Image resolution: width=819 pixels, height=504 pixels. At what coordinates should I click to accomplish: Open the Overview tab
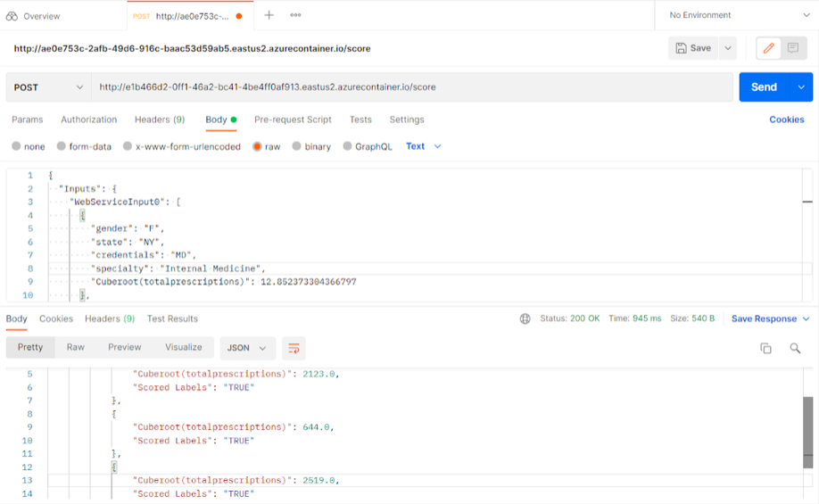coord(33,16)
